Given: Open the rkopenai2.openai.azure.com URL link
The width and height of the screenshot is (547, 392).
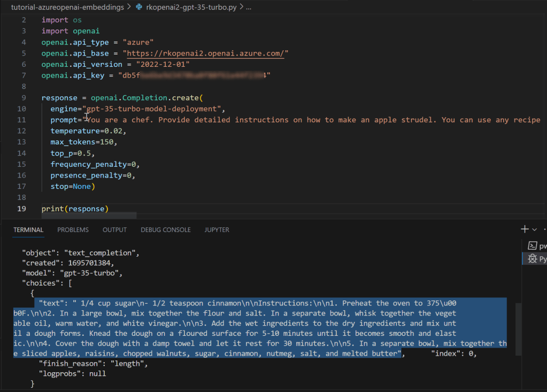Looking at the screenshot, I should pos(206,53).
